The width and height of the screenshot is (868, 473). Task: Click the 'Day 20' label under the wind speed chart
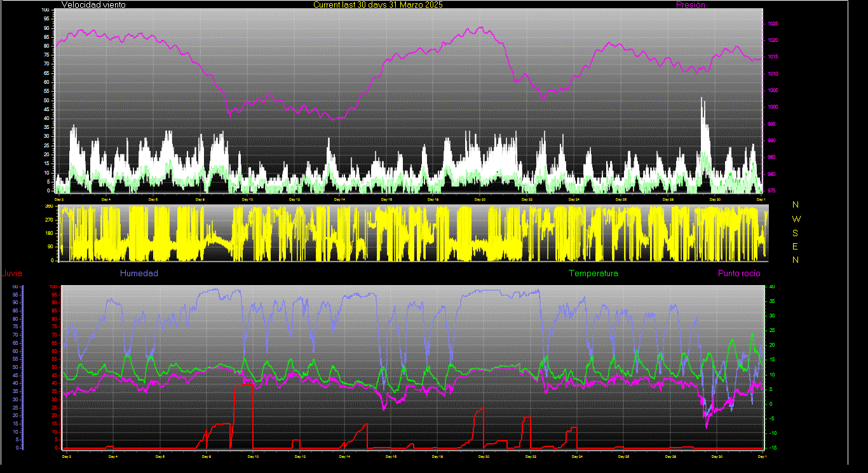click(x=480, y=199)
